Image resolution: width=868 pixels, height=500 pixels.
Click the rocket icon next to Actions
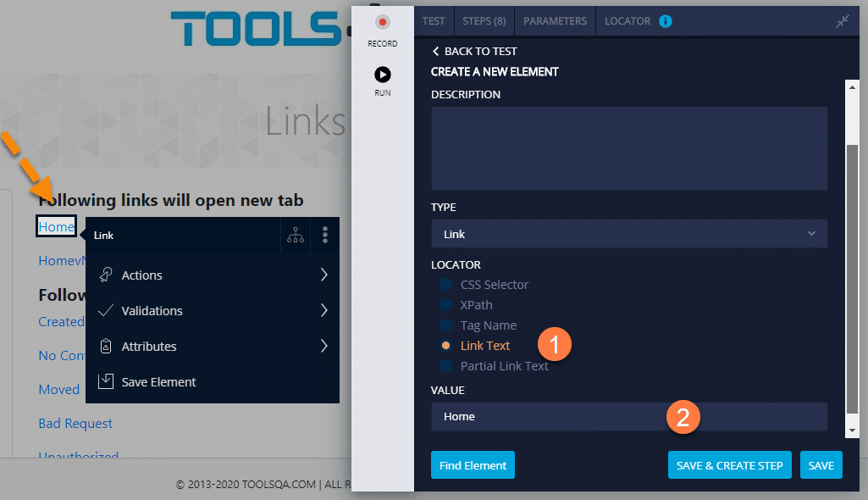coord(106,275)
